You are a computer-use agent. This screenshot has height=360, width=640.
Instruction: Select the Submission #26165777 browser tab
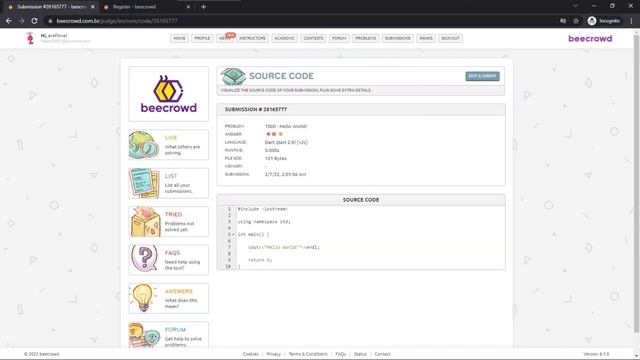[x=51, y=7]
